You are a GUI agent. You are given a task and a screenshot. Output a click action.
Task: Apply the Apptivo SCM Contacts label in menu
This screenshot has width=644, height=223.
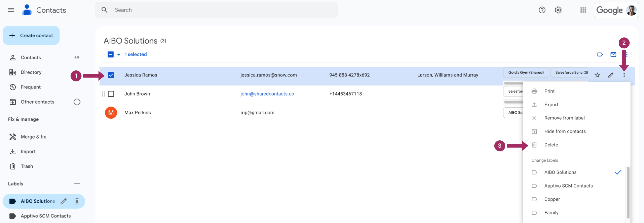coord(575,186)
